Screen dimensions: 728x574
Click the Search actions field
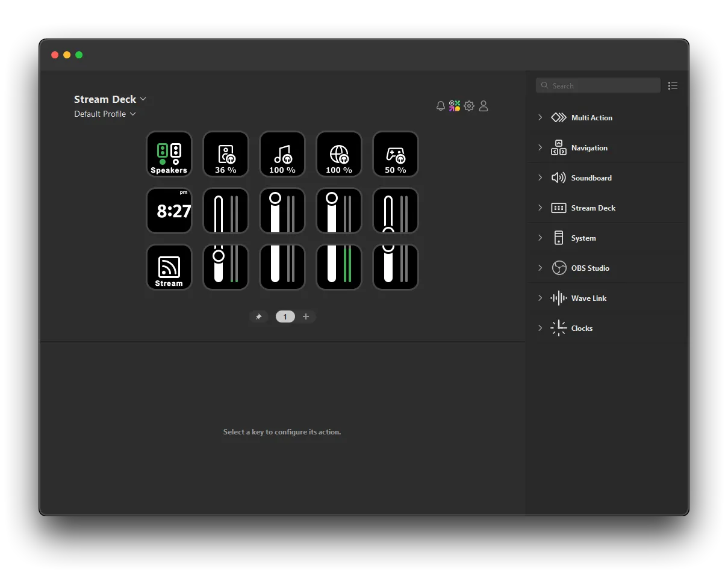598,85
